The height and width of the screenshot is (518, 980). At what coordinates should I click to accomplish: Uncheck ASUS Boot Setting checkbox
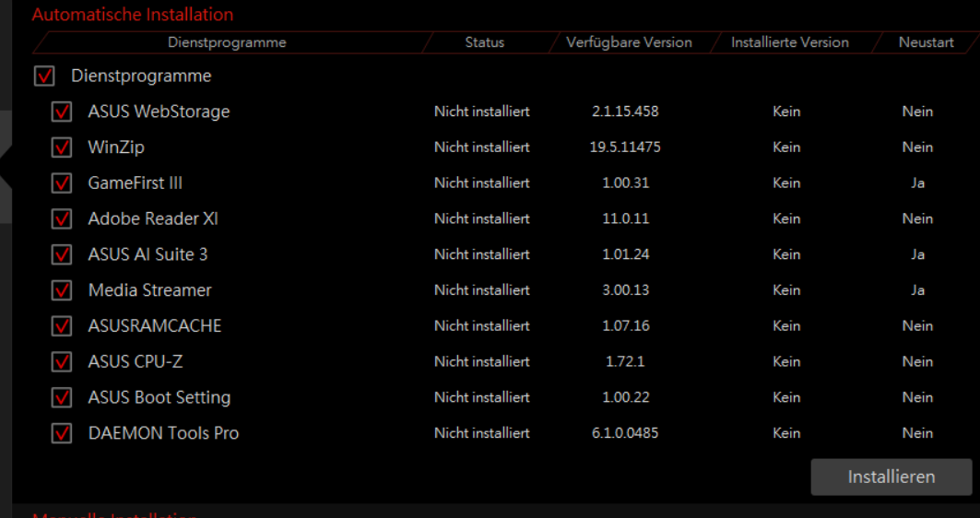coord(61,396)
